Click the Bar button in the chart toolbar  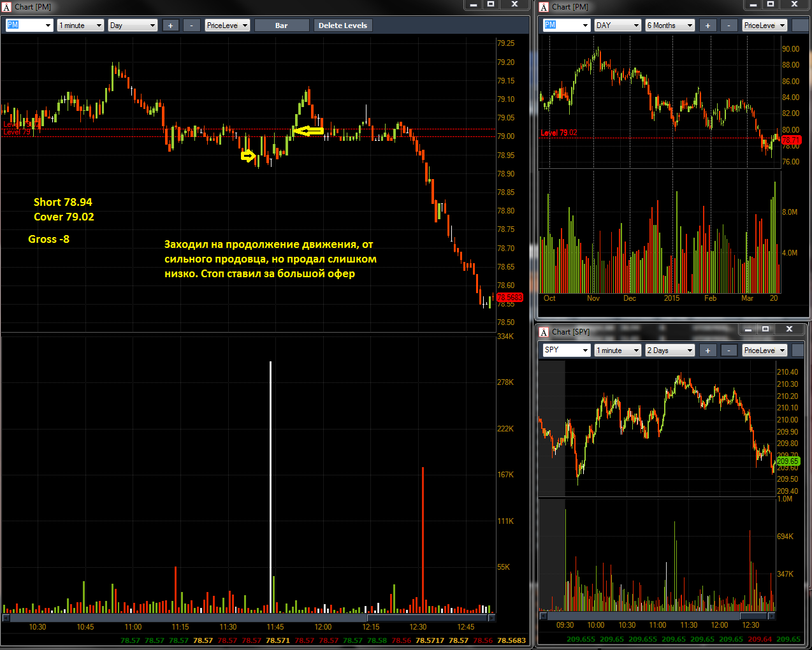tap(282, 25)
